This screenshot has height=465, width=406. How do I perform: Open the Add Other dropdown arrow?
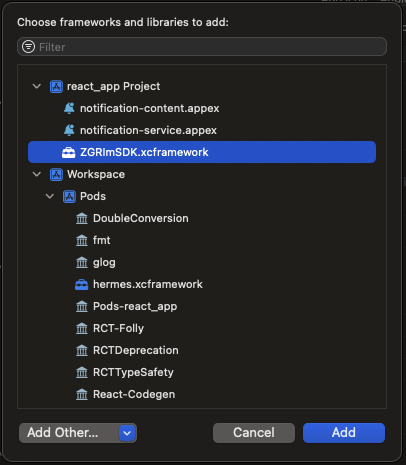click(x=127, y=433)
